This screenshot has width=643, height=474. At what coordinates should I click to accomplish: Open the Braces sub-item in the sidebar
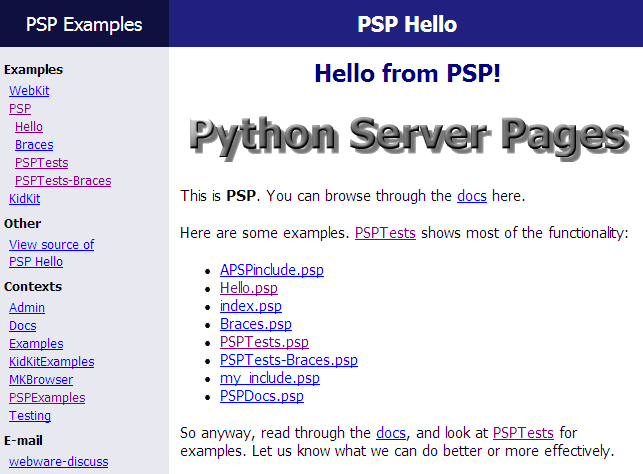click(34, 144)
